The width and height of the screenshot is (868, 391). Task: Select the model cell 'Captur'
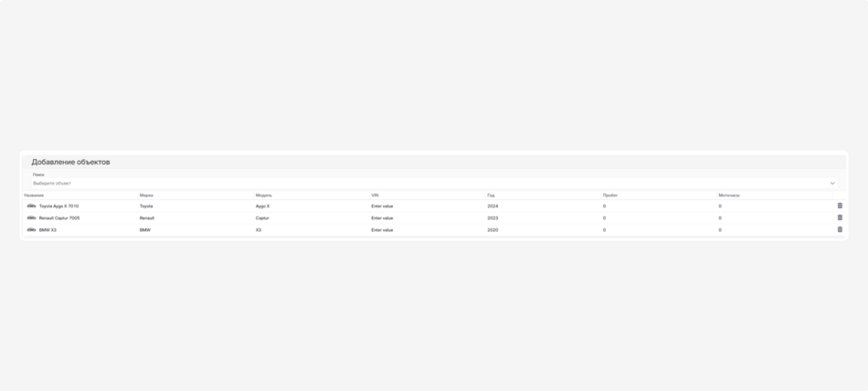click(x=262, y=218)
